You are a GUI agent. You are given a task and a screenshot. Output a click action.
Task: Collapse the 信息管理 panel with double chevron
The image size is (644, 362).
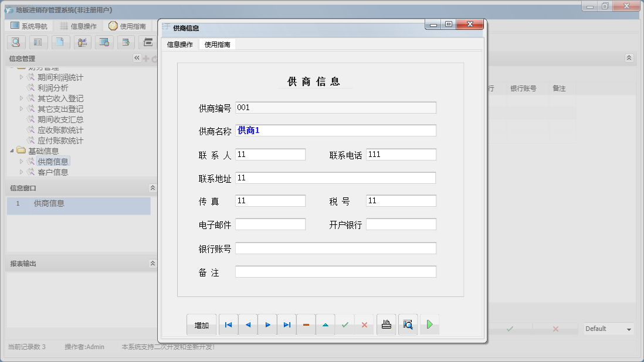coord(137,58)
